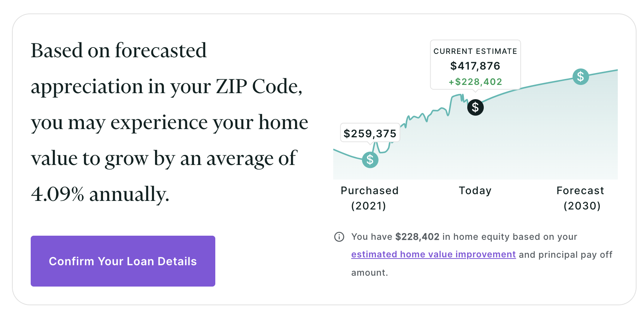
Task: Select the black dollar marker for Today
Action: [x=476, y=107]
